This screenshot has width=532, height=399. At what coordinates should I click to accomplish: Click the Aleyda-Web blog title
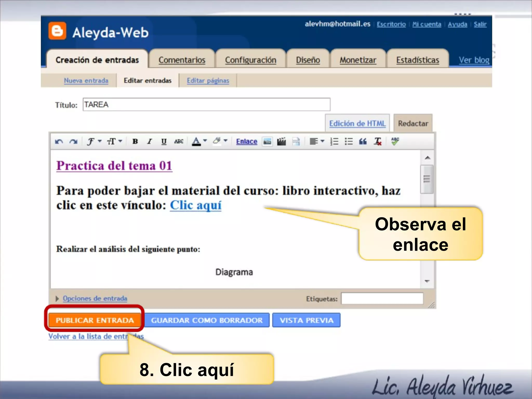pyautogui.click(x=110, y=33)
